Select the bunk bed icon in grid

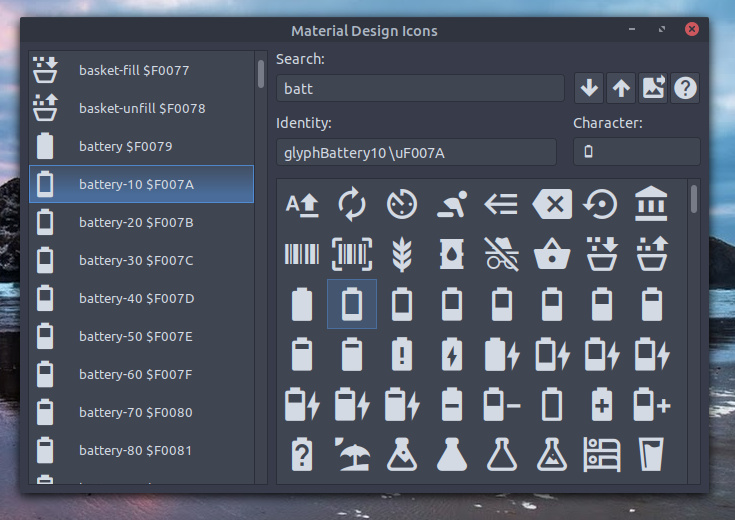pyautogui.click(x=602, y=454)
